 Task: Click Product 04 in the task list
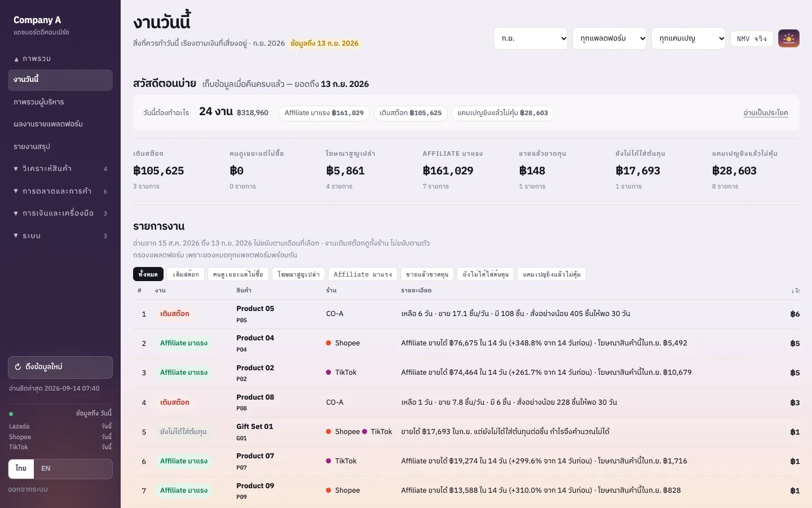tap(255, 338)
